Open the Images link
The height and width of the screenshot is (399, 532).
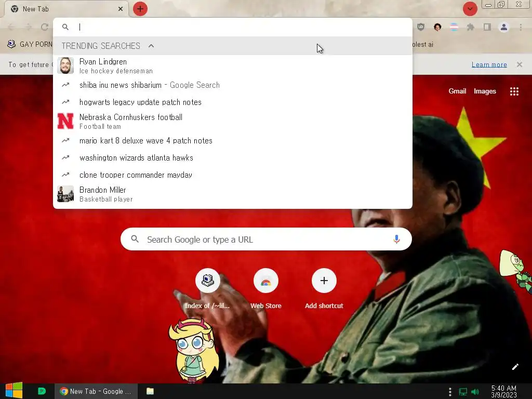[x=485, y=91]
